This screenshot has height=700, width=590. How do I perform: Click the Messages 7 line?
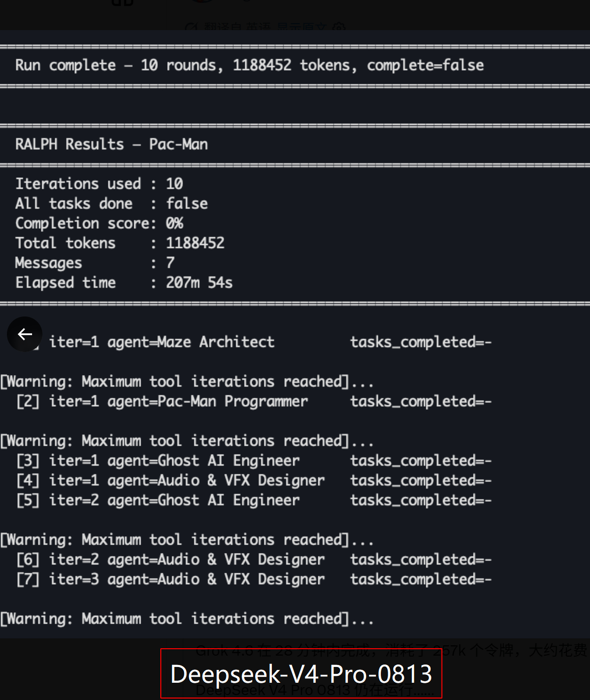(x=95, y=263)
